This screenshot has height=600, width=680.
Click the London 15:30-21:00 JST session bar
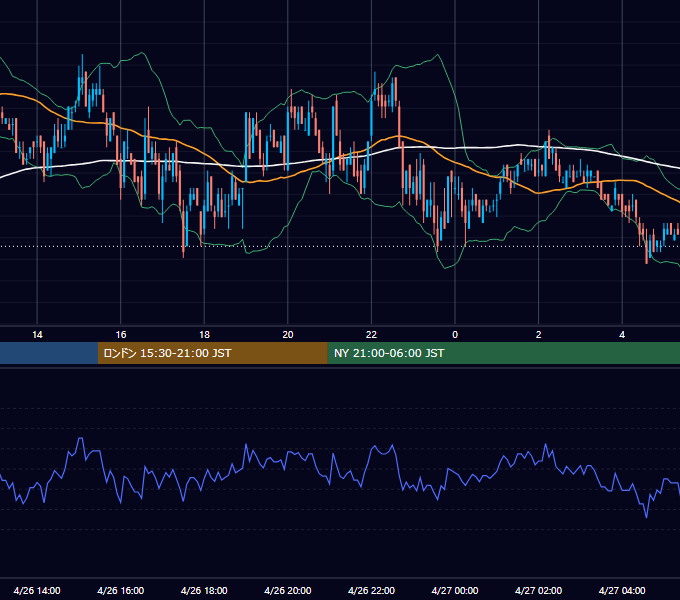[x=212, y=353]
